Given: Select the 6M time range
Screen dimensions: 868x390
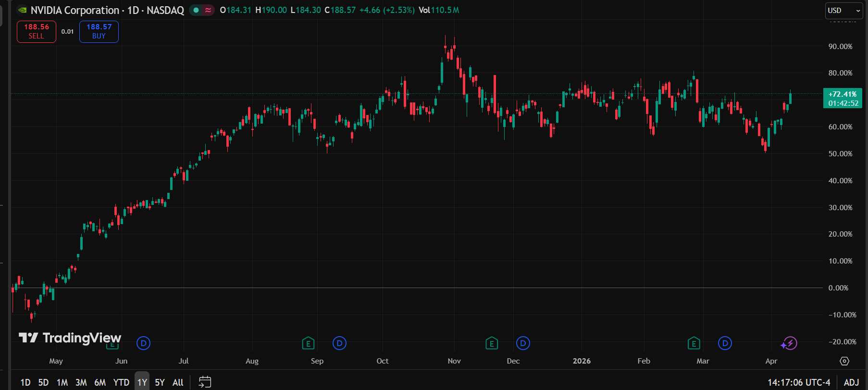Looking at the screenshot, I should (x=100, y=382).
